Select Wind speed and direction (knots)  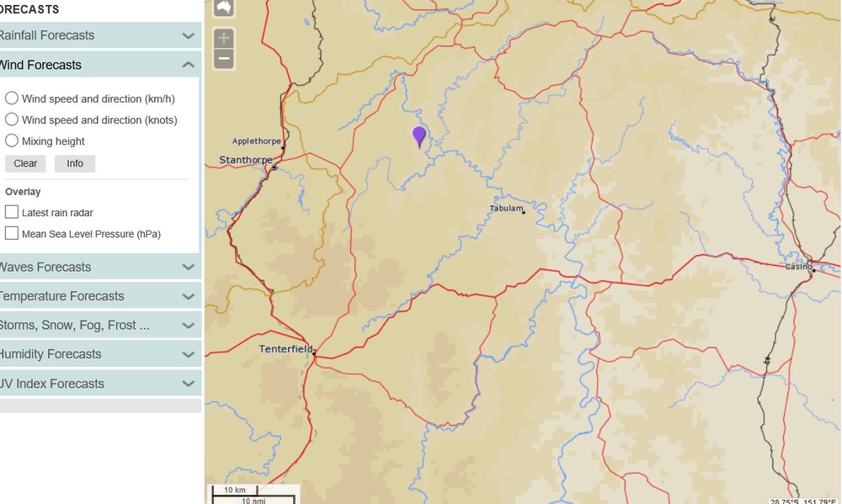click(x=12, y=119)
